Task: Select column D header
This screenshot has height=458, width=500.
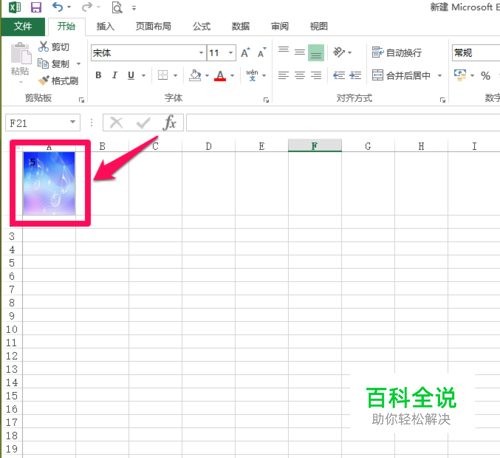Action: [209, 146]
